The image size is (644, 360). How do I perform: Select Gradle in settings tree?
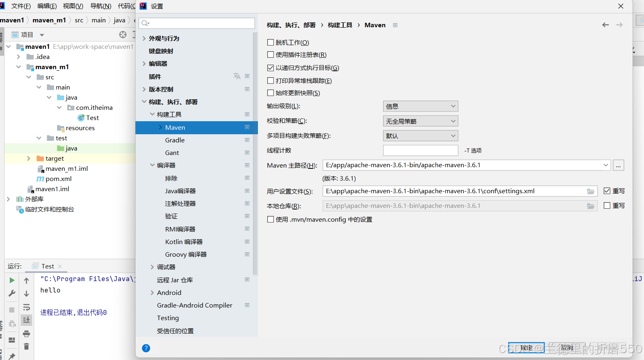pos(175,140)
